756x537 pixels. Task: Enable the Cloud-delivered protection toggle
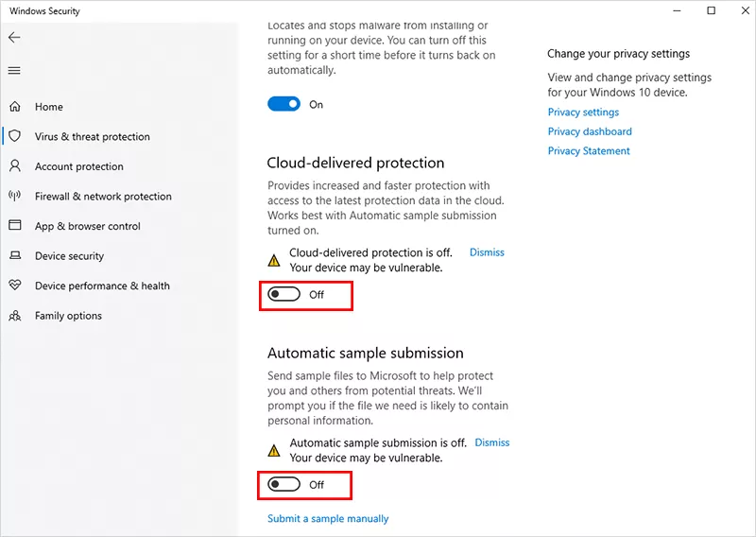pyautogui.click(x=283, y=295)
